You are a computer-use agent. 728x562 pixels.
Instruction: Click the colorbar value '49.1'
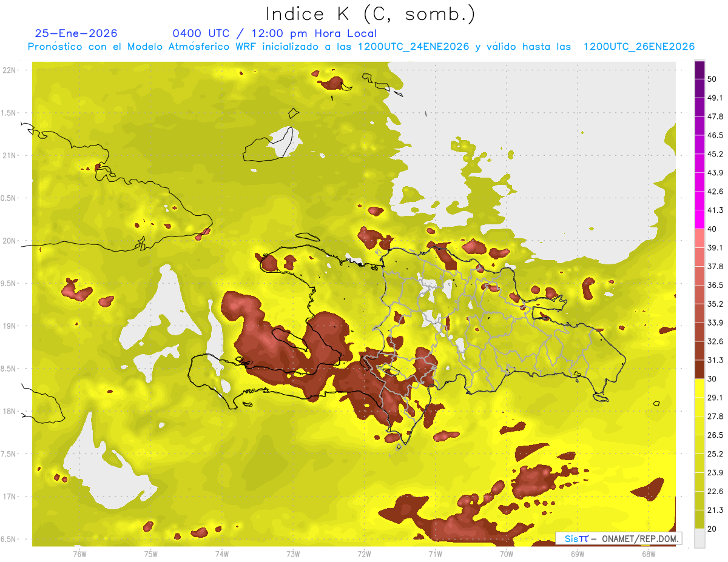click(x=715, y=98)
